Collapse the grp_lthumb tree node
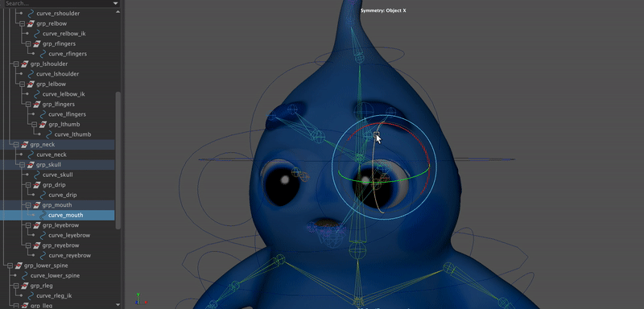This screenshot has height=309, width=644. pyautogui.click(x=35, y=125)
